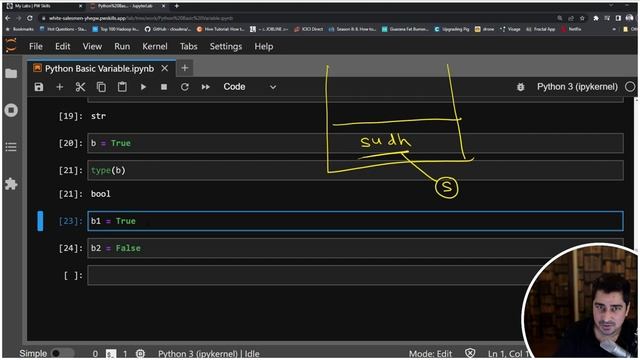Open the Help menu

(264, 47)
